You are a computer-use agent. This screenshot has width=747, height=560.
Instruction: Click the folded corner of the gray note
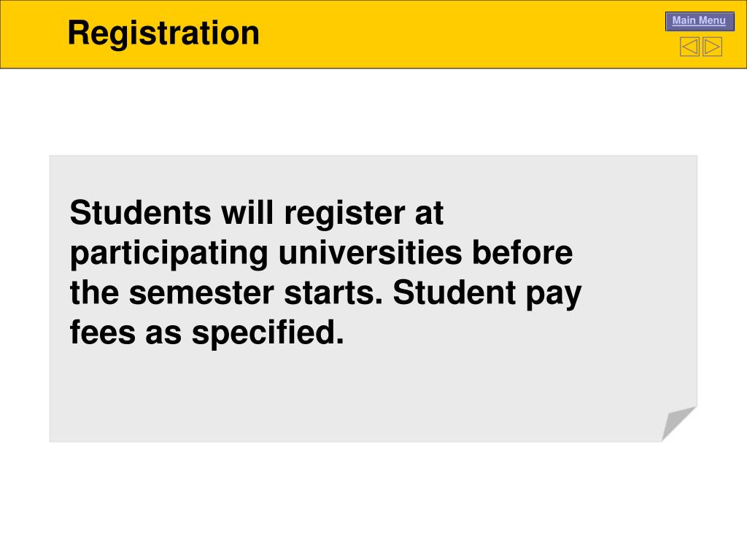(679, 424)
